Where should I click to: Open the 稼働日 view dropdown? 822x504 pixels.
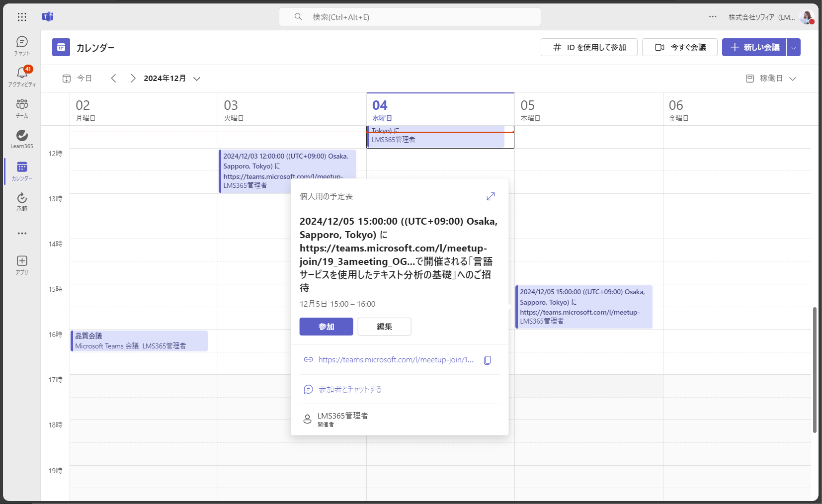(x=771, y=78)
